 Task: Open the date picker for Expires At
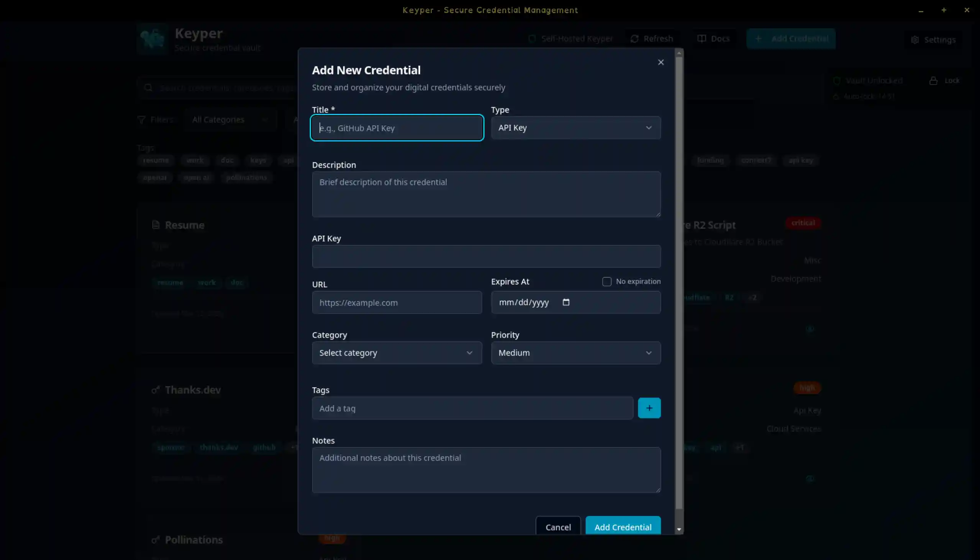pos(566,302)
